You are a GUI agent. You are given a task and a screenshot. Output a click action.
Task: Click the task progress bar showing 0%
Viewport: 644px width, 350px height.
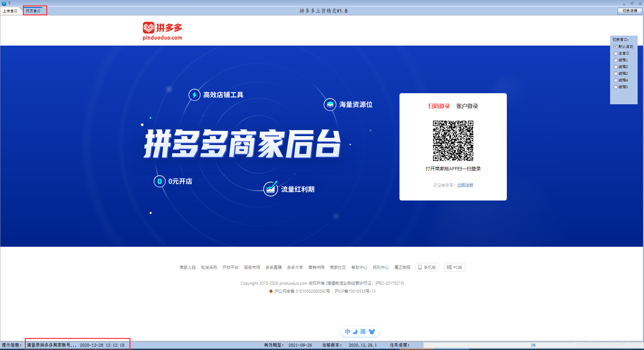(x=533, y=345)
